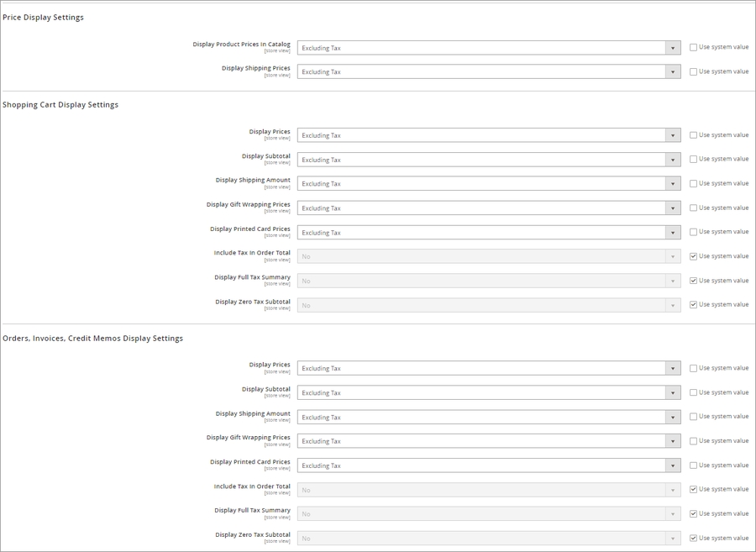Check Use system value for Orders Display Gift Wrapping Prices
Viewport: 756px width, 552px height.
click(693, 441)
